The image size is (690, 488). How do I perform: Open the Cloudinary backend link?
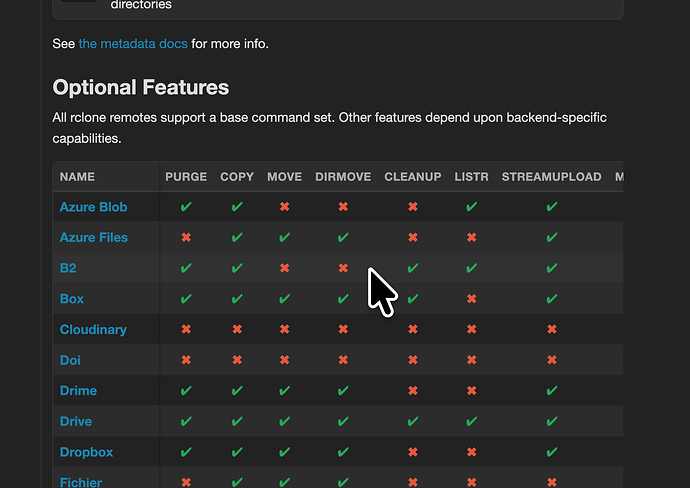click(x=93, y=330)
